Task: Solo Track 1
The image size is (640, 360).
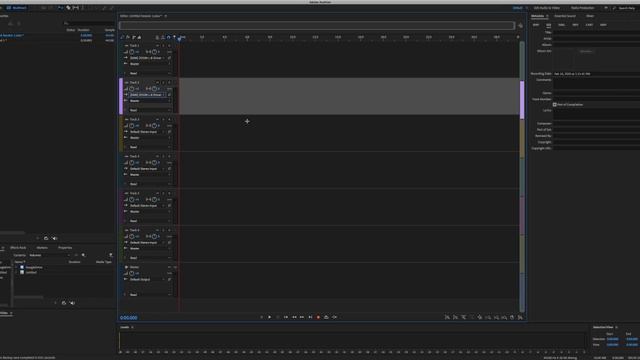Action: click(164, 46)
